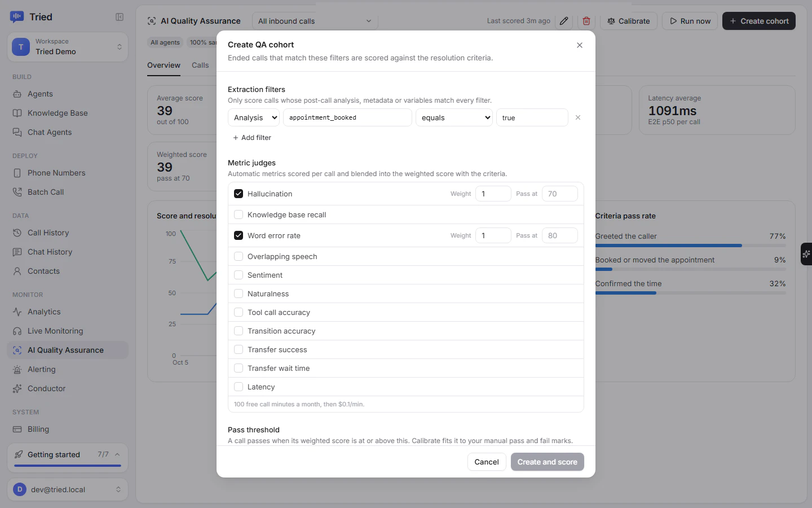Click the red trash delete icon
The image size is (812, 508).
[x=586, y=21]
